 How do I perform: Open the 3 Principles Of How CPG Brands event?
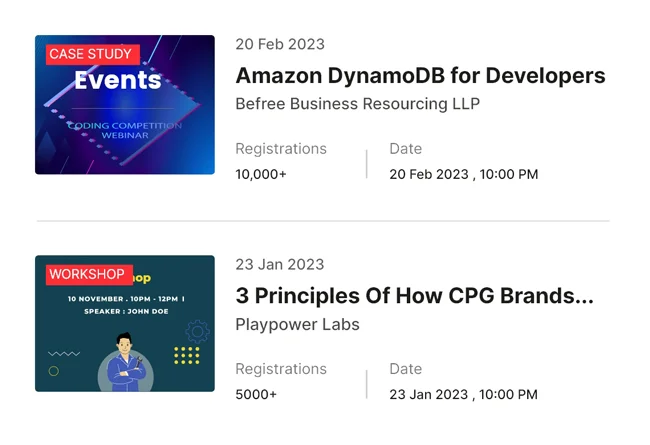click(414, 296)
